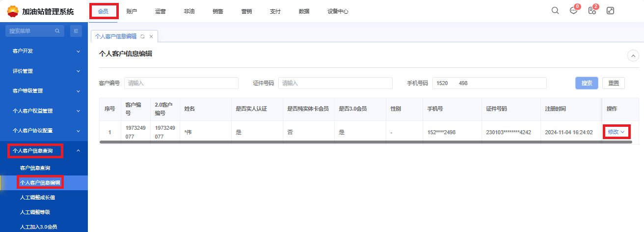The height and width of the screenshot is (232, 644).
Task: Click the global search magnifier icon
Action: click(x=555, y=10)
